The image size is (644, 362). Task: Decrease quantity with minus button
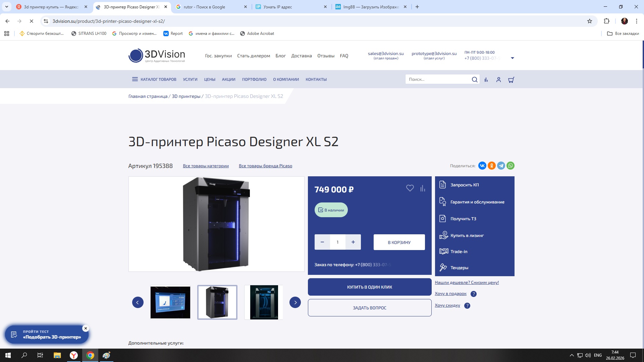[322, 242]
